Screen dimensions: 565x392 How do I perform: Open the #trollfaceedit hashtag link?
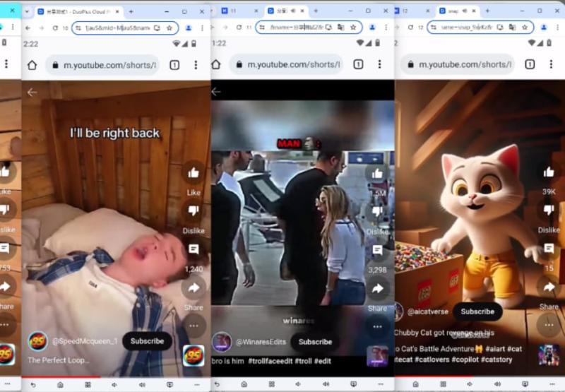pos(270,361)
